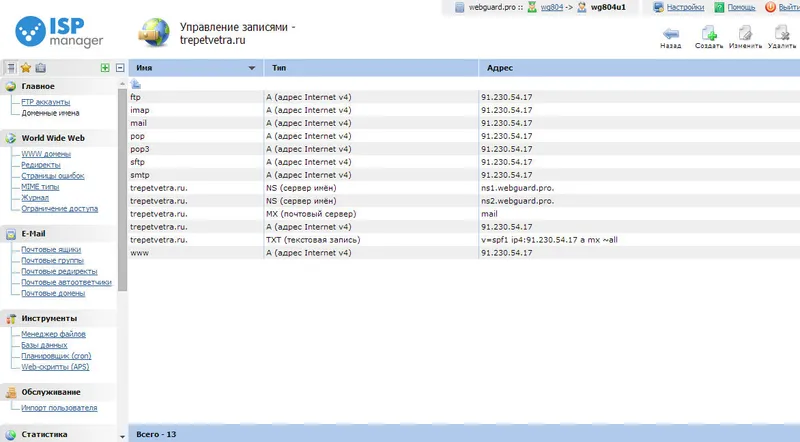Select the ftp record row
The image size is (800, 442).
tap(464, 97)
